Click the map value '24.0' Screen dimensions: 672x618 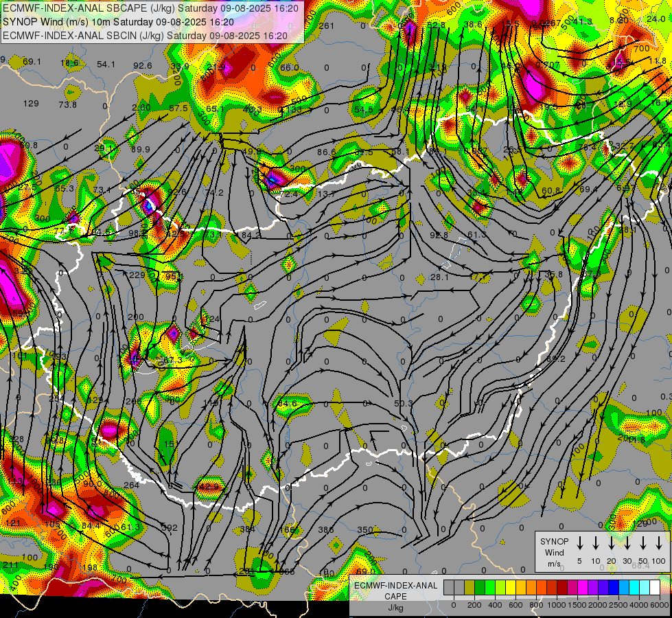click(656, 19)
